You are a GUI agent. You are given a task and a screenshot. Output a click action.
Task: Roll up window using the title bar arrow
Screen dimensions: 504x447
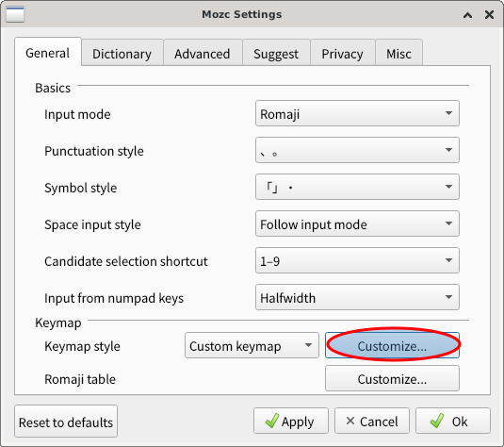coord(467,15)
